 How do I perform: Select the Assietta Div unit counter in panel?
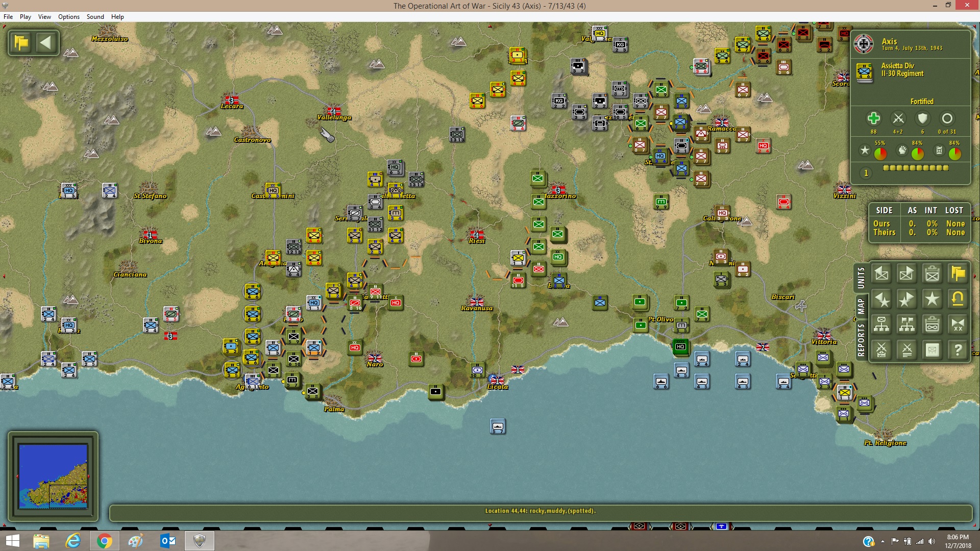pyautogui.click(x=864, y=71)
